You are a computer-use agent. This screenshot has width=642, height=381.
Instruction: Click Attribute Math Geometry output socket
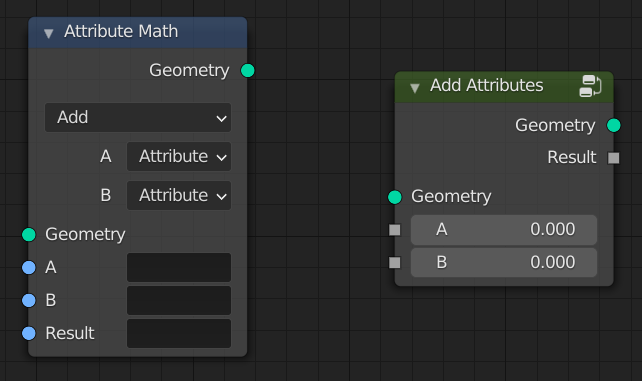point(248,70)
